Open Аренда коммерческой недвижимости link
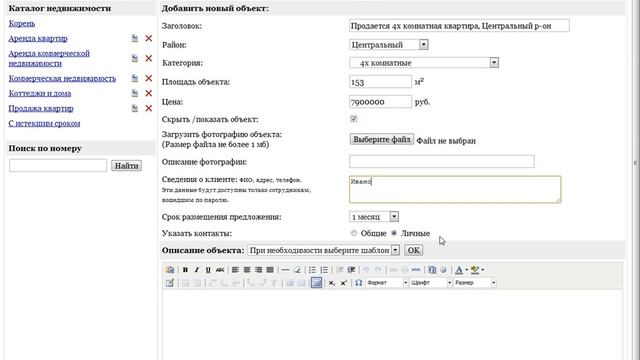 pos(49,58)
